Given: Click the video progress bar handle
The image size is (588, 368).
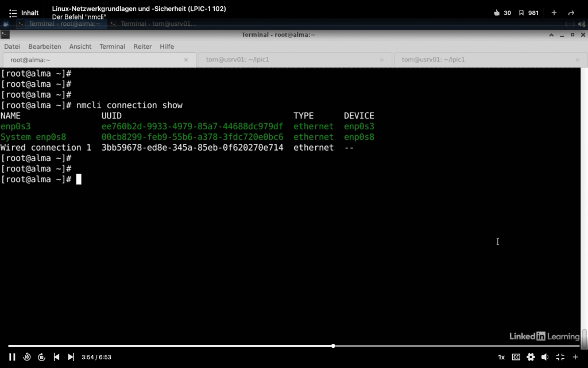Looking at the screenshot, I should [x=333, y=346].
